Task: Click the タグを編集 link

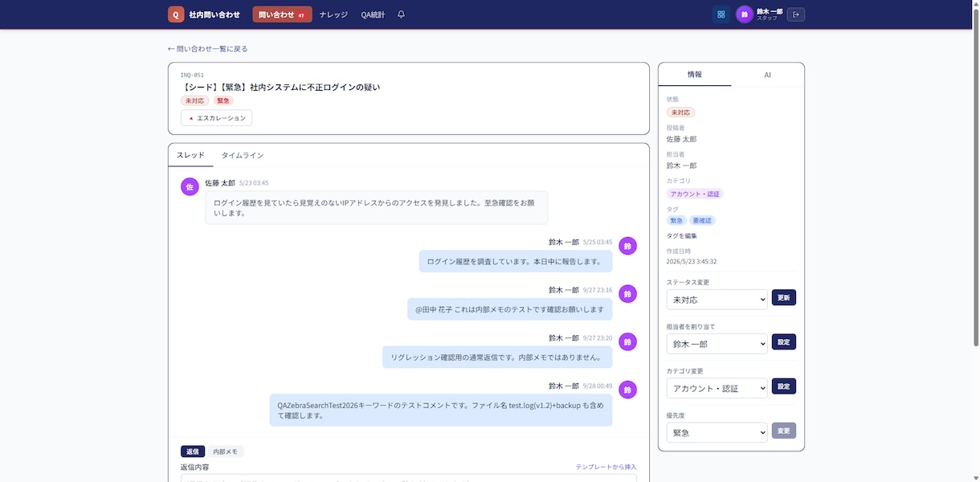Action: (x=682, y=236)
